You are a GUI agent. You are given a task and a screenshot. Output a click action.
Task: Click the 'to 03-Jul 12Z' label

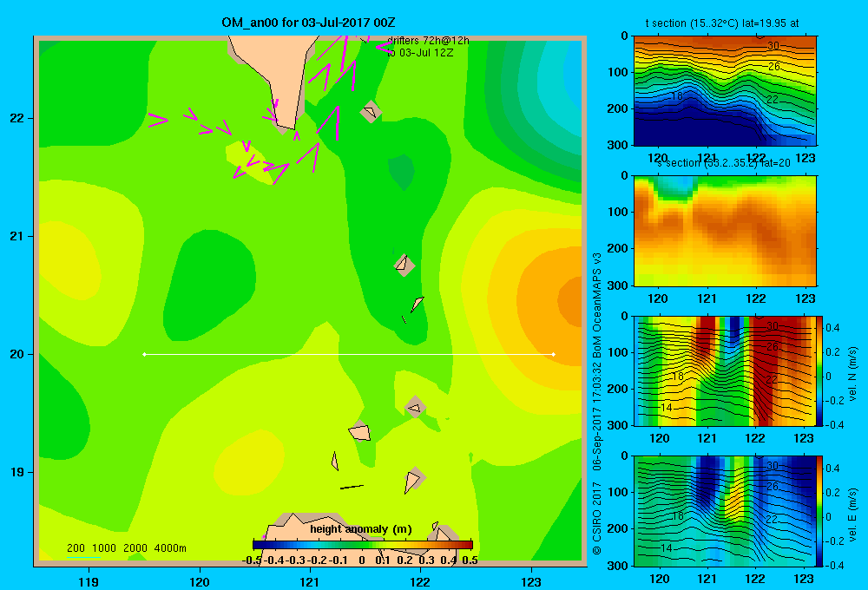(420, 53)
